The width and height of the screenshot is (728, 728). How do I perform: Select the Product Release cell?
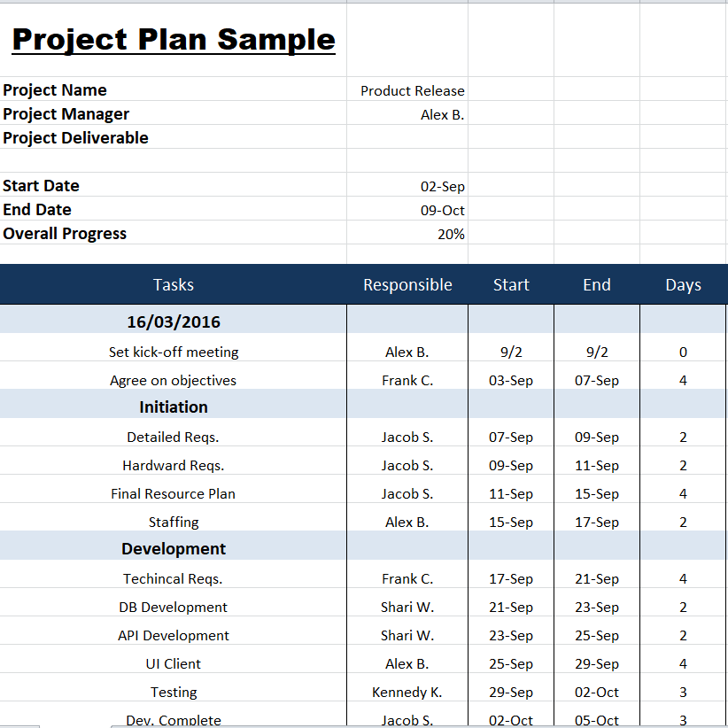click(x=412, y=90)
